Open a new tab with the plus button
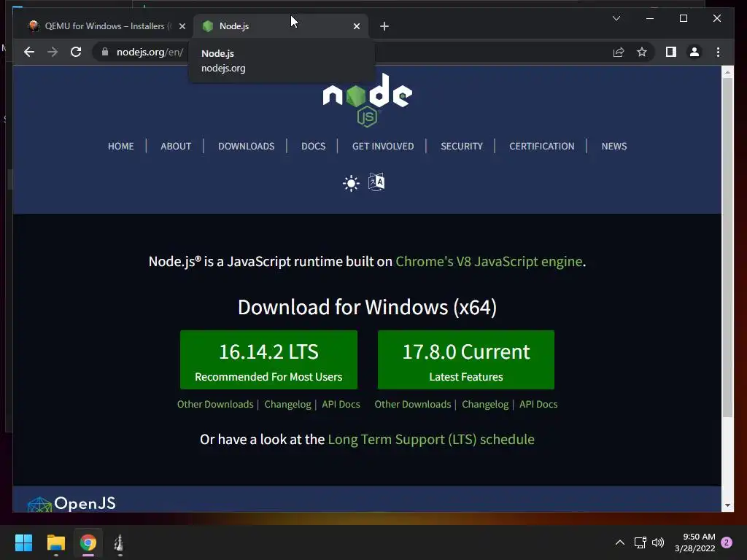747x560 pixels. [x=384, y=26]
